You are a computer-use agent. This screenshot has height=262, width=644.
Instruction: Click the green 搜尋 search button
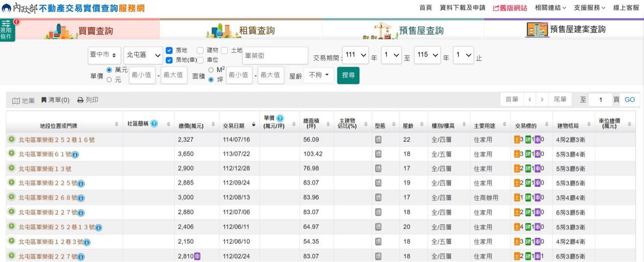click(x=348, y=75)
